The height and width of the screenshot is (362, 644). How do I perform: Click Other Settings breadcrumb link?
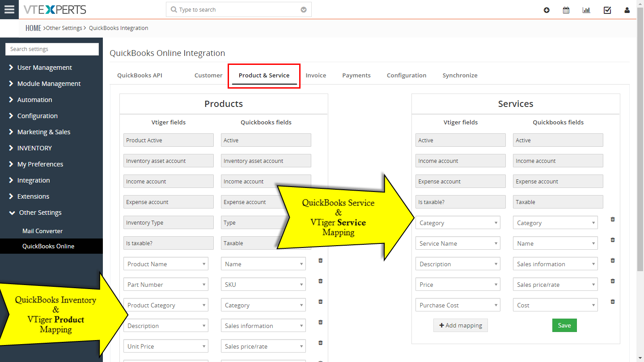pos(64,28)
